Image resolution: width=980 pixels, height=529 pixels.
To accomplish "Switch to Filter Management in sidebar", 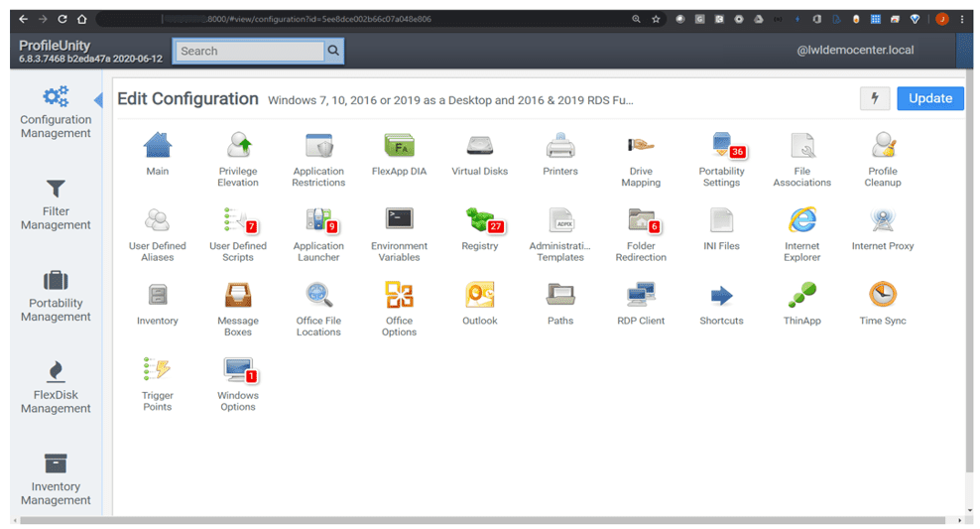I will tap(56, 203).
